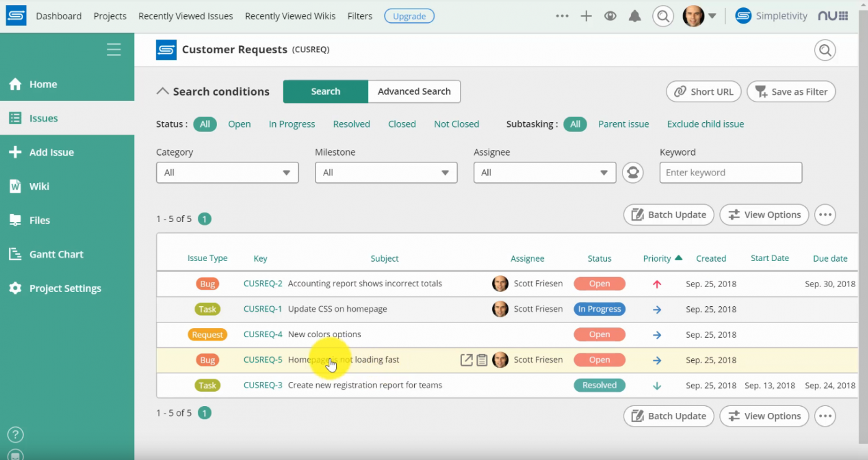The image size is (868, 460).
Task: Select the Open status filter
Action: coord(239,124)
